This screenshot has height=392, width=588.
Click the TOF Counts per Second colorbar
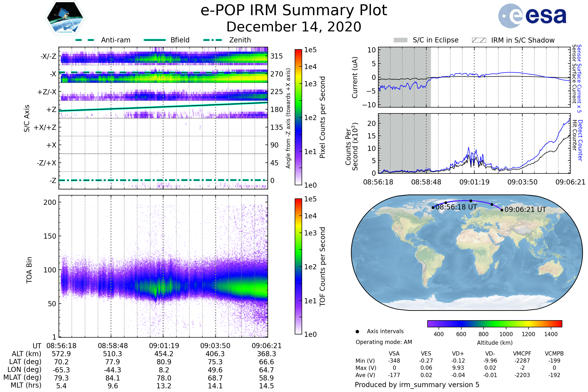[298, 266]
